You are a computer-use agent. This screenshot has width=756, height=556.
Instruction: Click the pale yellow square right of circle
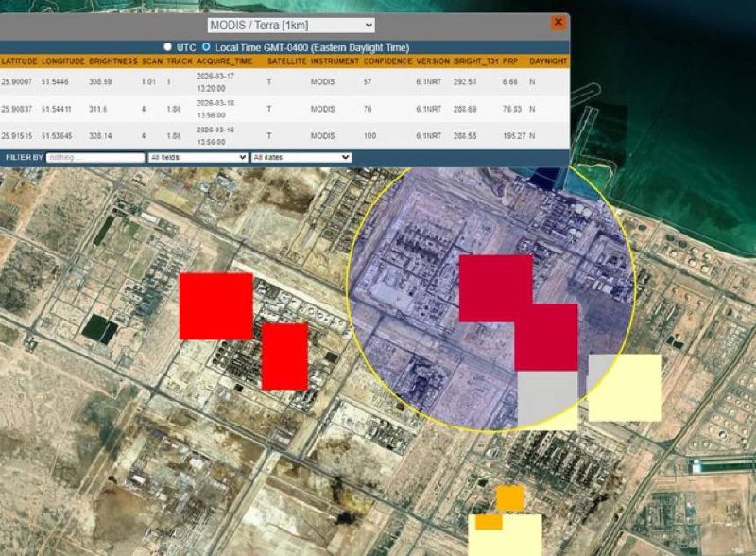626,388
